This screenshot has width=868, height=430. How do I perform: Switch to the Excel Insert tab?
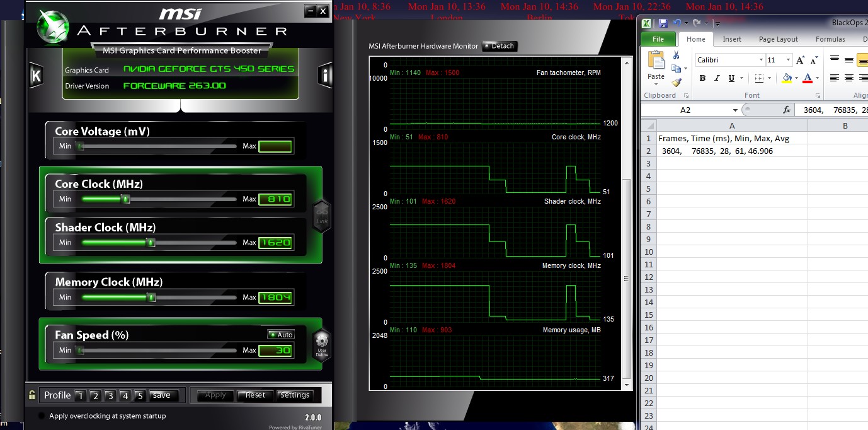point(732,39)
